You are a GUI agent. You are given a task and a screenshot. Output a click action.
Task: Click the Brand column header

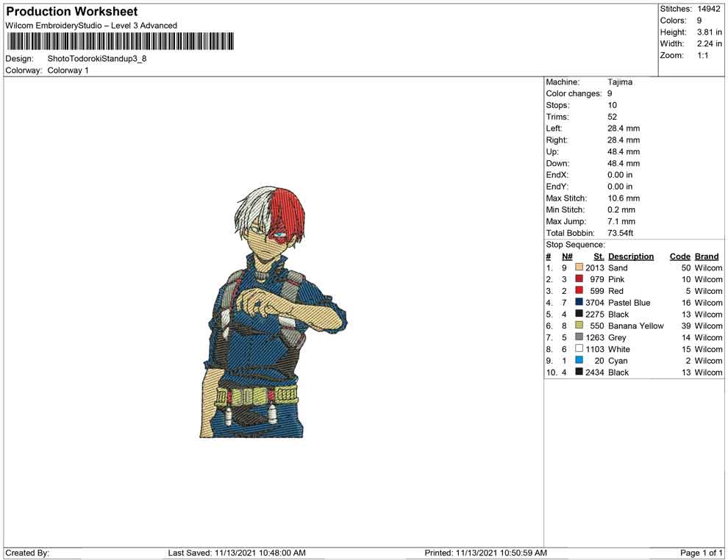[707, 256]
